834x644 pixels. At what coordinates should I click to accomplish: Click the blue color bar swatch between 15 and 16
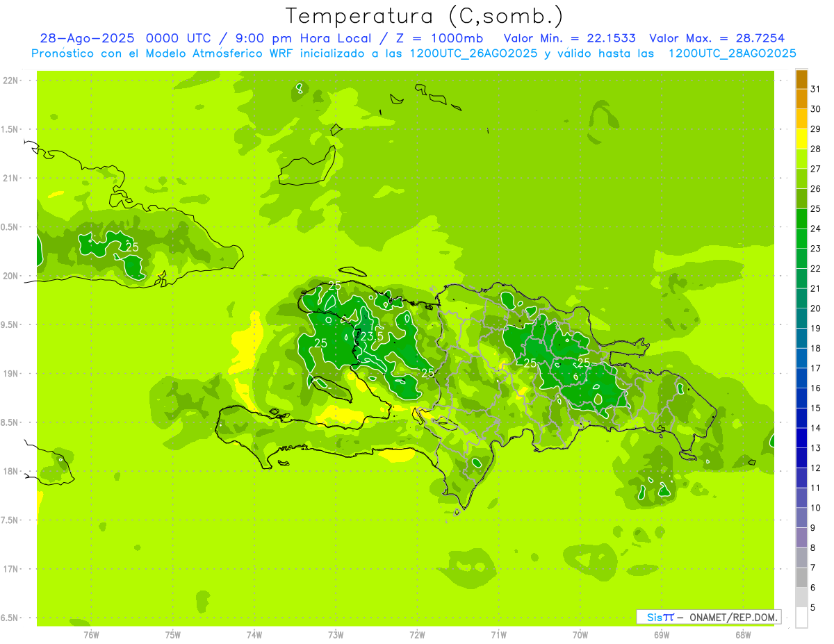tap(801, 398)
